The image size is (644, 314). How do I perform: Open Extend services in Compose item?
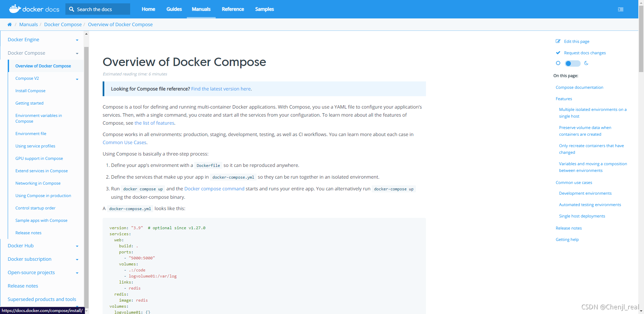click(42, 171)
